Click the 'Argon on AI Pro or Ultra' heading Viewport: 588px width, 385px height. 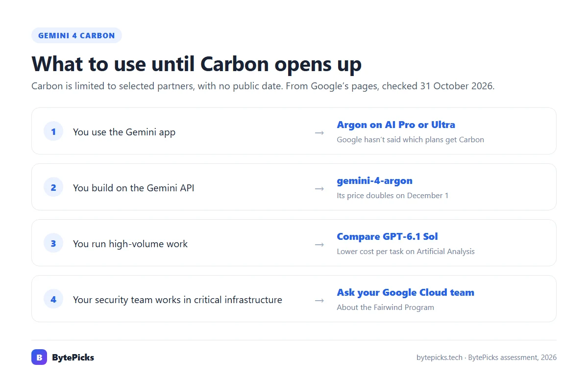(x=396, y=125)
